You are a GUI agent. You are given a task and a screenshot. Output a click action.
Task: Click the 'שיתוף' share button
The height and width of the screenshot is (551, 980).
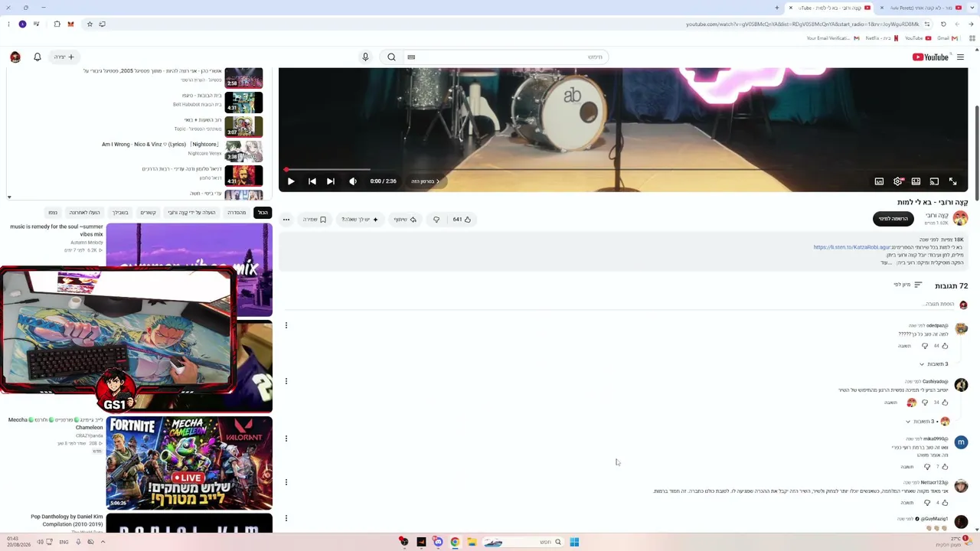point(405,220)
